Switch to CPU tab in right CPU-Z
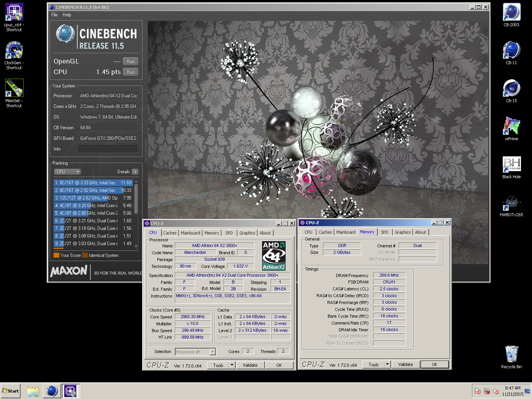 point(308,232)
